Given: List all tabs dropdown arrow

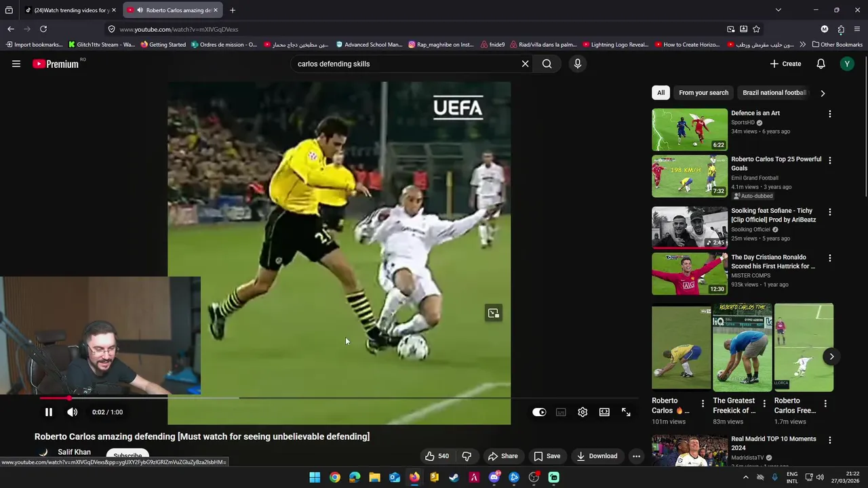Looking at the screenshot, I should click(x=778, y=10).
